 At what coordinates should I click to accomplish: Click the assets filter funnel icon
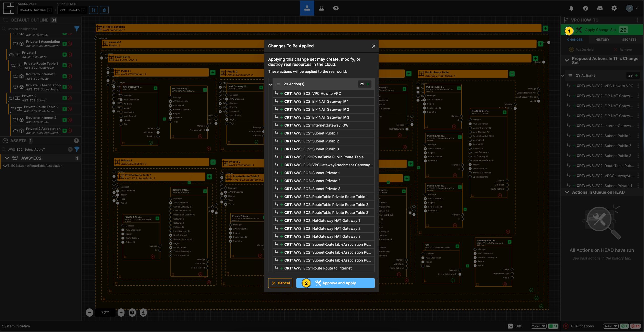(77, 149)
